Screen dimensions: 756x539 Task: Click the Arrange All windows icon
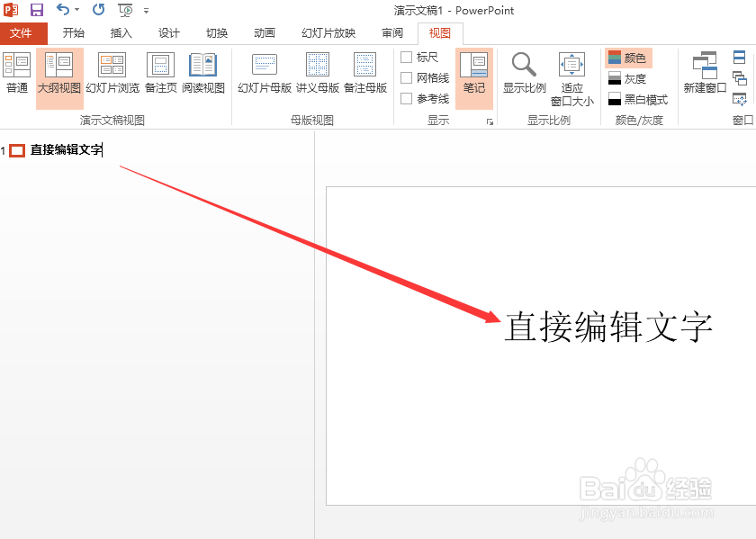tap(739, 58)
